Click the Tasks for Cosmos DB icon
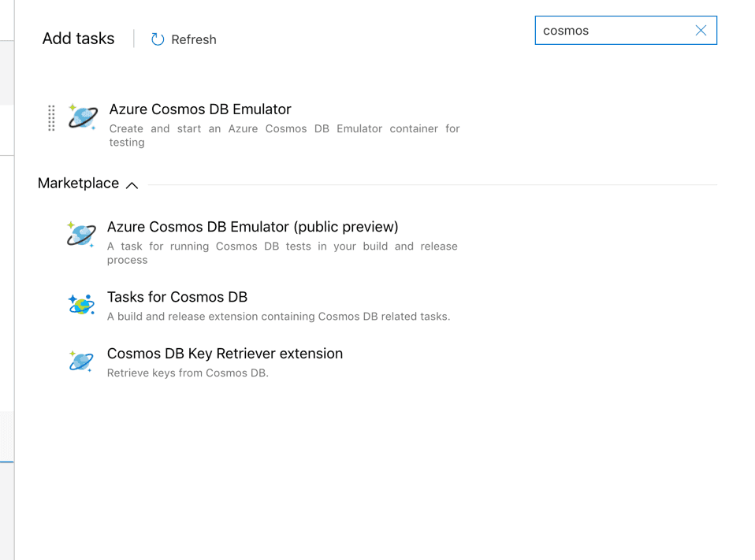 pos(81,305)
